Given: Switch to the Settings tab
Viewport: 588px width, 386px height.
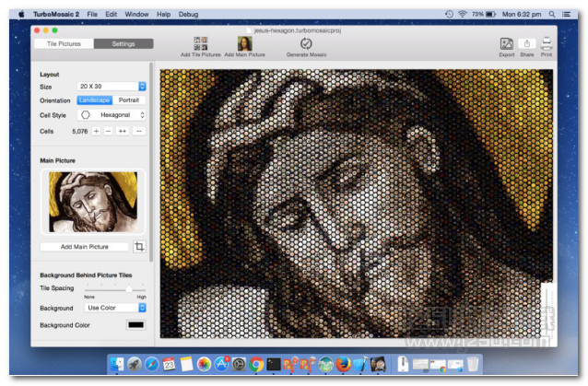Looking at the screenshot, I should click(x=123, y=44).
